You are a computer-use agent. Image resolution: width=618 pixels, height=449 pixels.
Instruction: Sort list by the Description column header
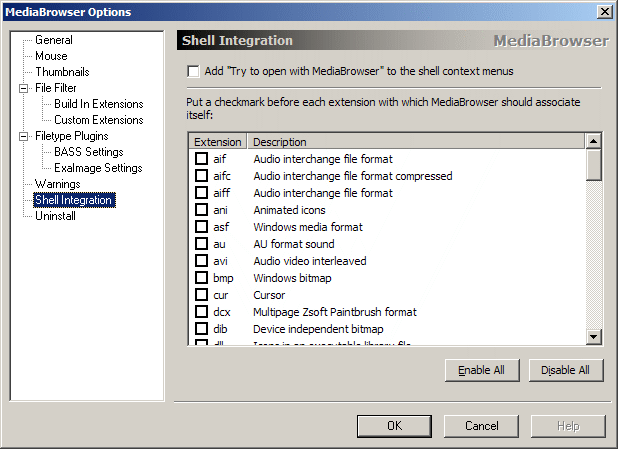click(416, 142)
